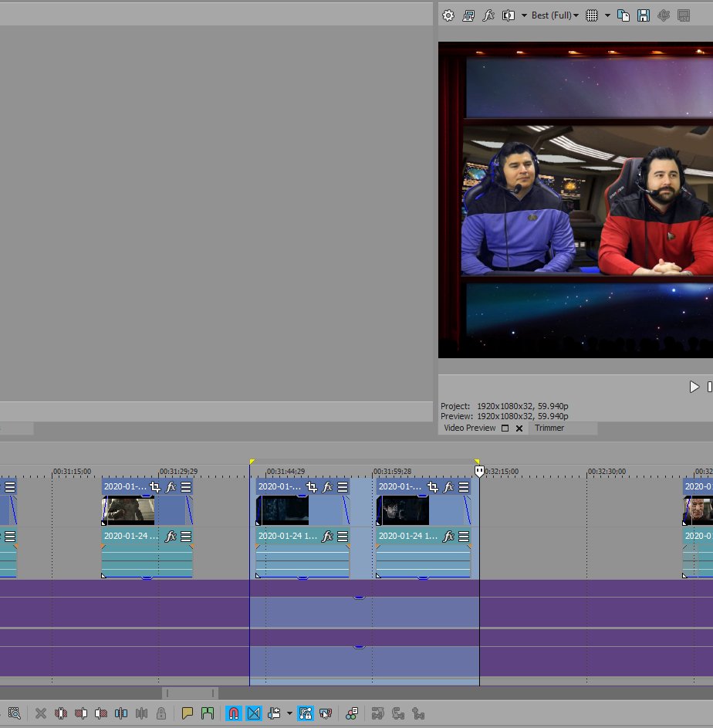Open Pan/Crop on video clip at 00:31:44
The height and width of the screenshot is (728, 713).
[x=312, y=486]
